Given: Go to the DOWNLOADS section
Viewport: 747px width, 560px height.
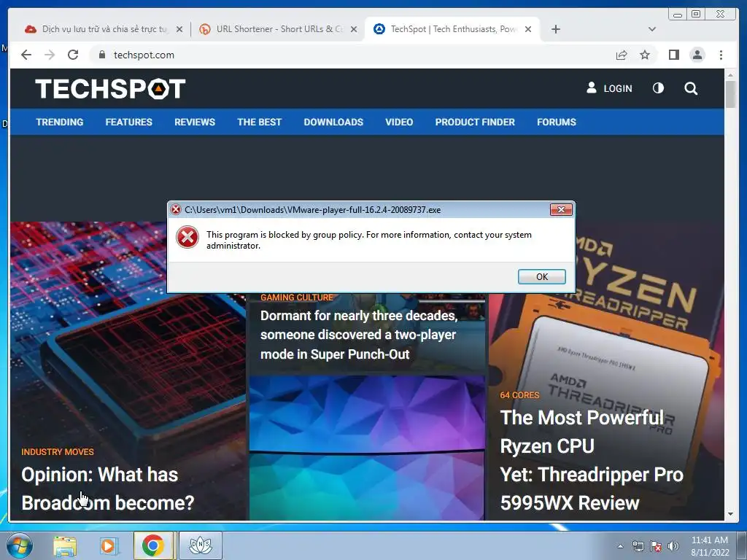Looking at the screenshot, I should 333,122.
